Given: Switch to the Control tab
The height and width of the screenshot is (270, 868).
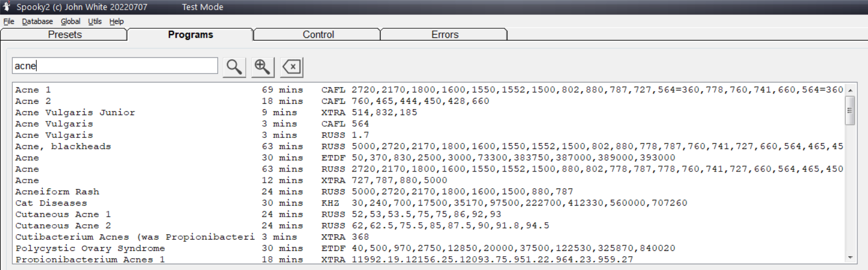Looking at the screenshot, I should point(318,35).
